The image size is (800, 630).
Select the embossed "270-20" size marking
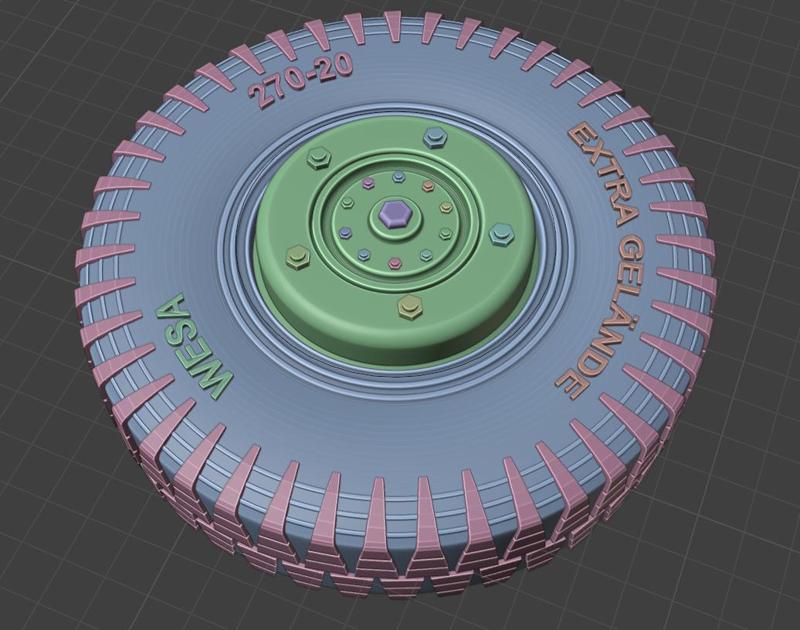click(300, 81)
